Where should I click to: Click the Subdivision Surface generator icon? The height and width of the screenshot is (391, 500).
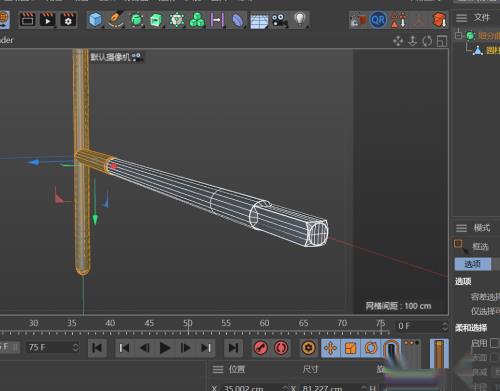coord(136,20)
